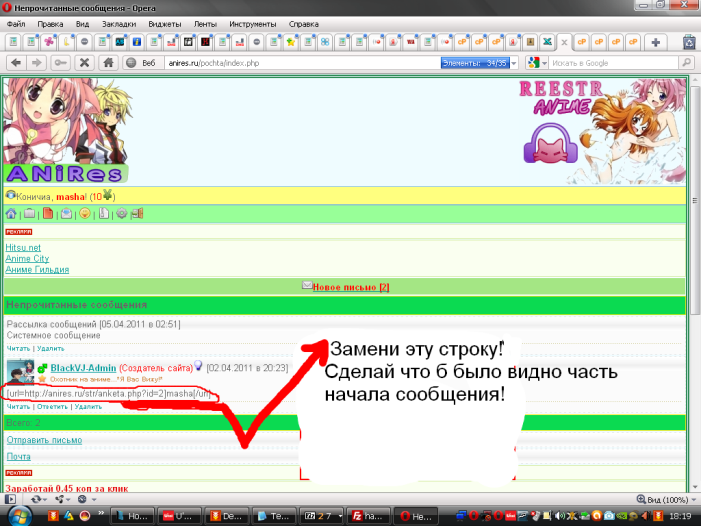Viewport: 701px width, 526px height.
Task: Switch to FileZilla in the taskbar
Action: [x=369, y=516]
